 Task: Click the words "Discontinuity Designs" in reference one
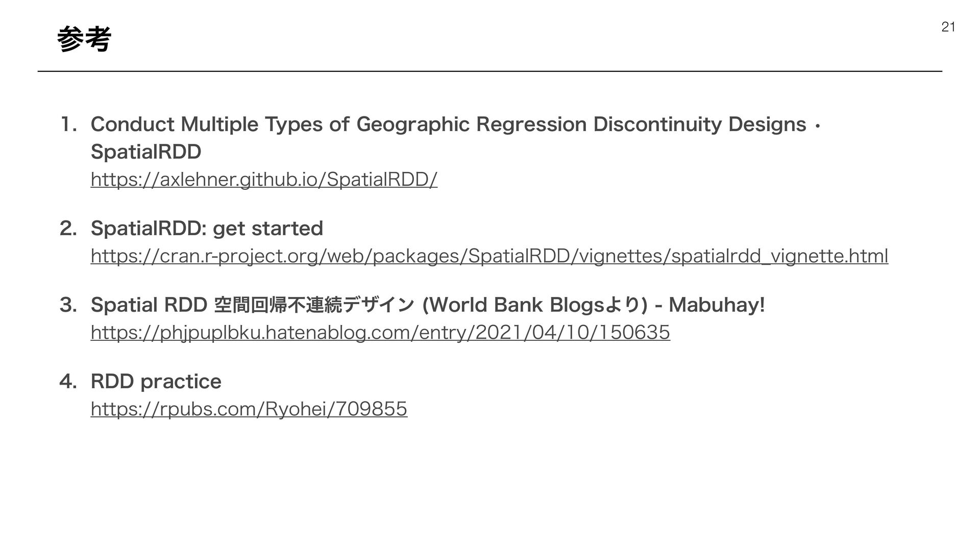699,124
